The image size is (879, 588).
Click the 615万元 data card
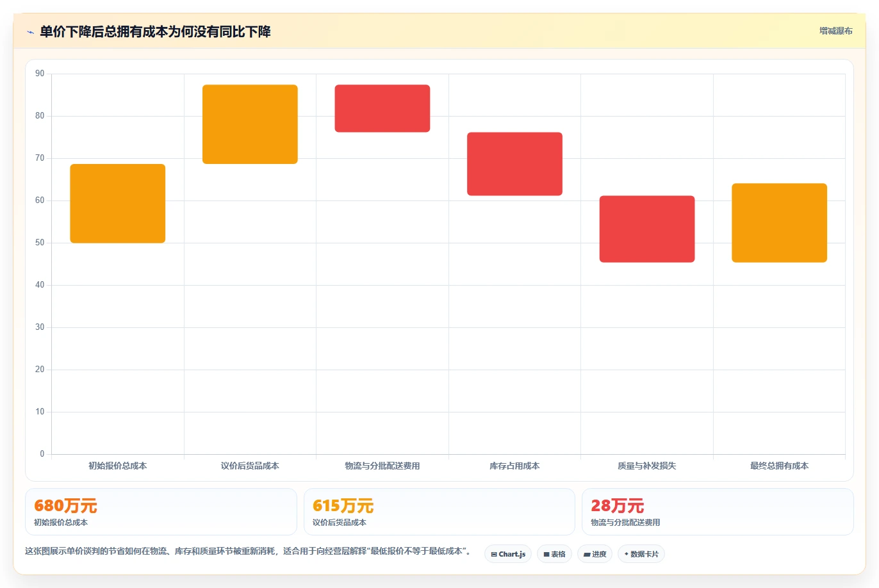pyautogui.click(x=439, y=512)
